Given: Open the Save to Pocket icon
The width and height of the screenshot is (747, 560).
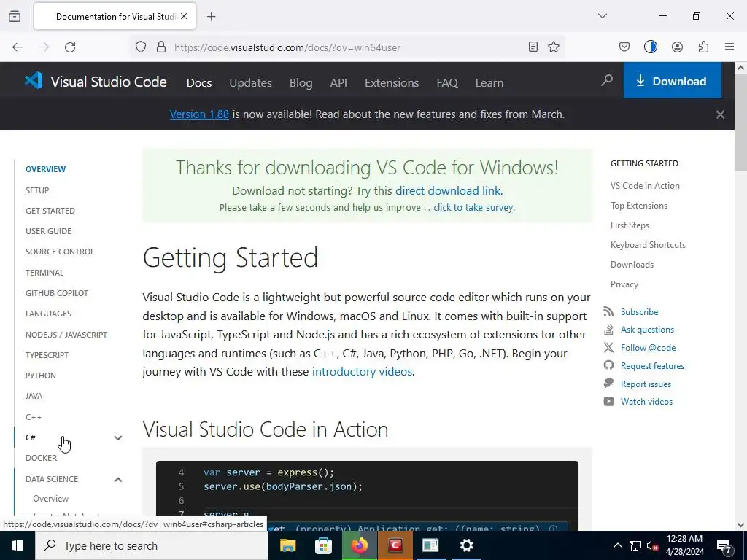Looking at the screenshot, I should [624, 47].
